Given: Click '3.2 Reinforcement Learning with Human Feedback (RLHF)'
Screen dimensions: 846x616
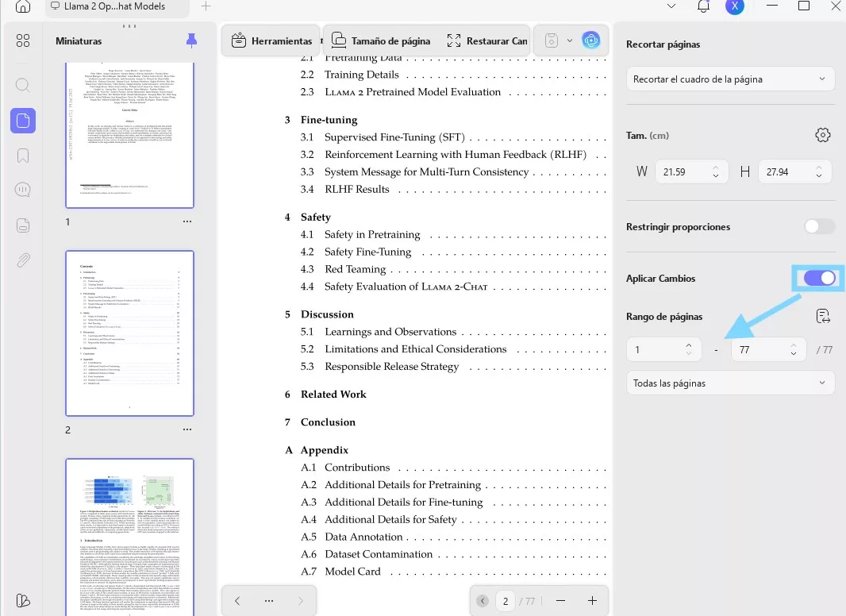Looking at the screenshot, I should point(444,155).
